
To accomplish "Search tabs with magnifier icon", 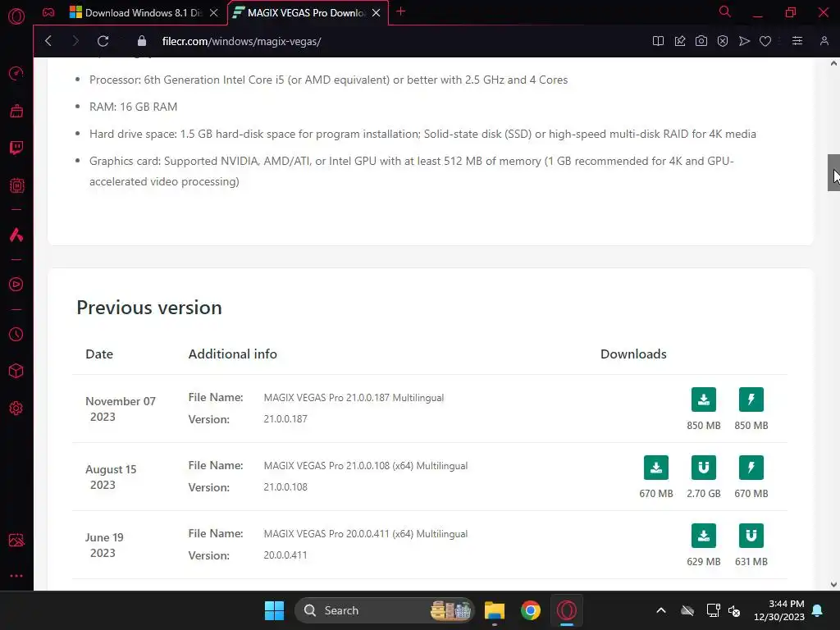I will click(725, 11).
